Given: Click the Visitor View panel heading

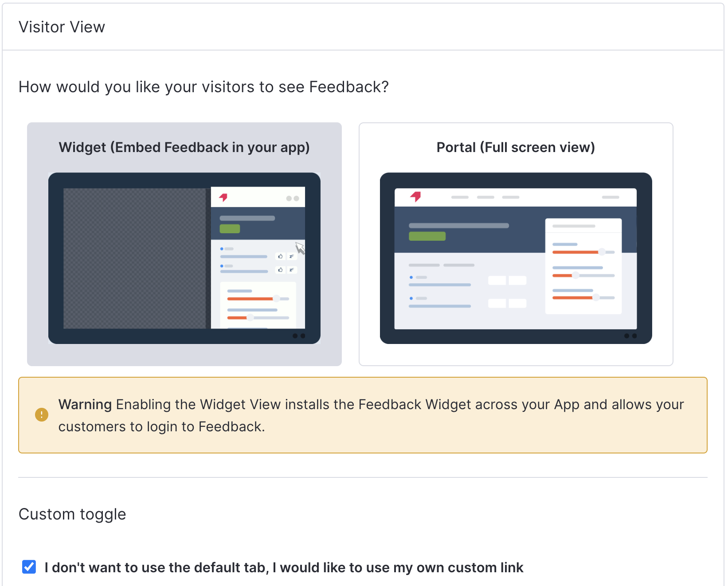Looking at the screenshot, I should [62, 27].
